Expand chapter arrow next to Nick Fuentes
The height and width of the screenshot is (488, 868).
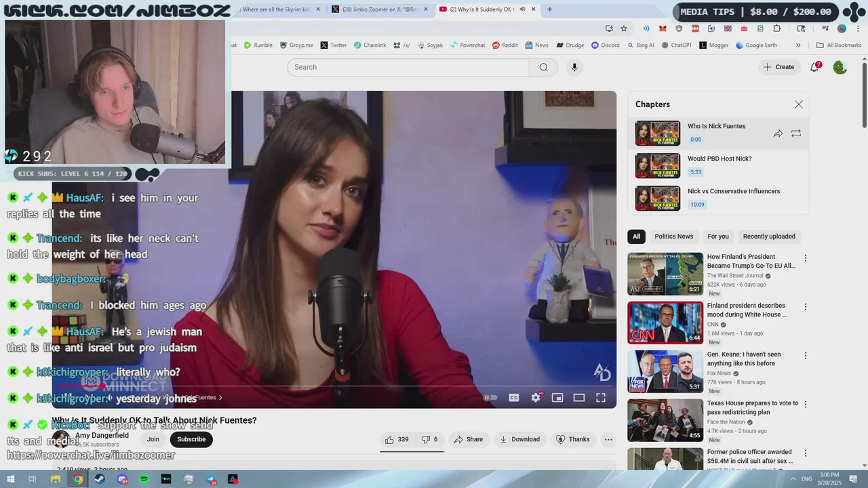point(220,398)
